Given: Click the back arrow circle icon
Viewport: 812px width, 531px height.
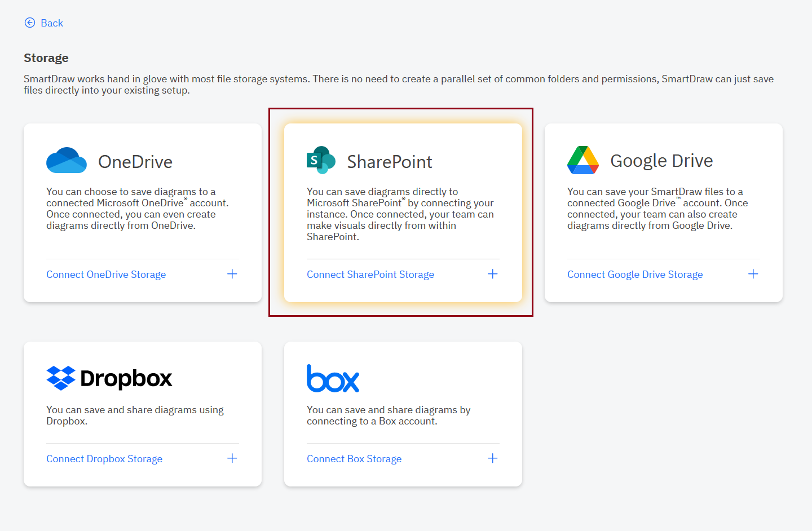Looking at the screenshot, I should (29, 23).
